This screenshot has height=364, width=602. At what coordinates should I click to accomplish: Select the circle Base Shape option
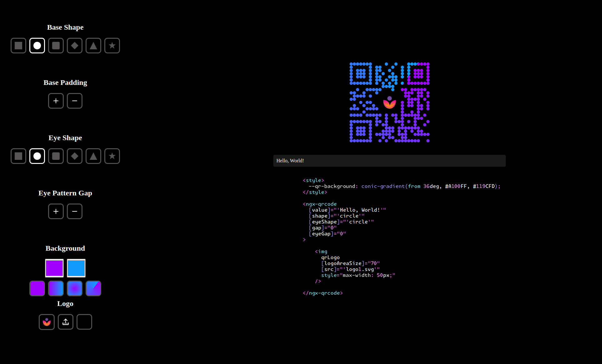(37, 46)
